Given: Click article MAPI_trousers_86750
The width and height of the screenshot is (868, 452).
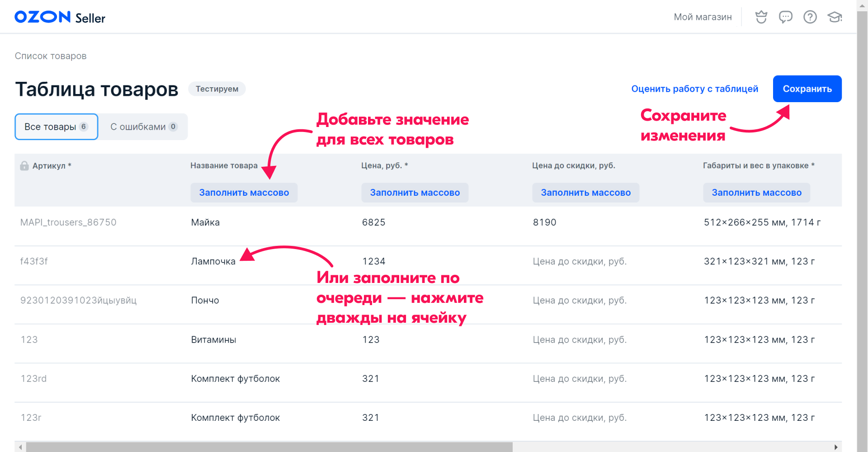Looking at the screenshot, I should point(68,222).
